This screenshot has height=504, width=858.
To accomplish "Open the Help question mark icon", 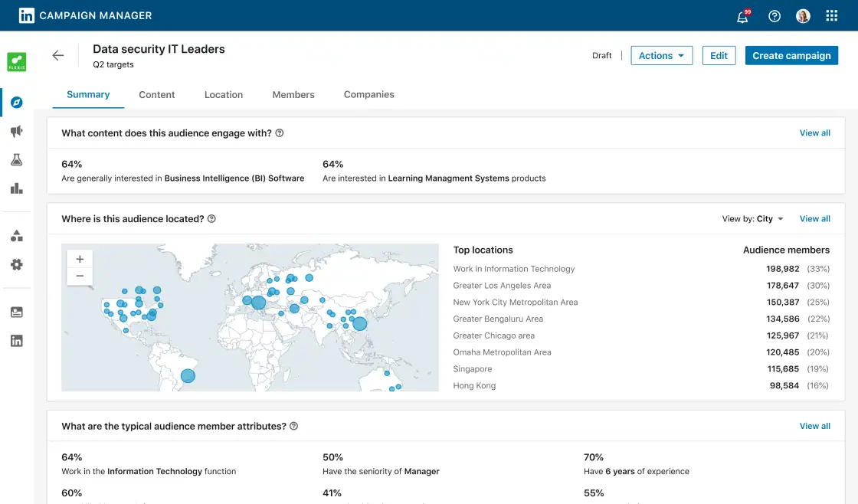I will tap(774, 15).
